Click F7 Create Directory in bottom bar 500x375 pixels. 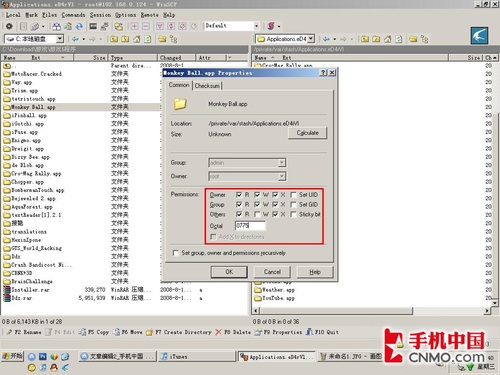click(x=179, y=332)
